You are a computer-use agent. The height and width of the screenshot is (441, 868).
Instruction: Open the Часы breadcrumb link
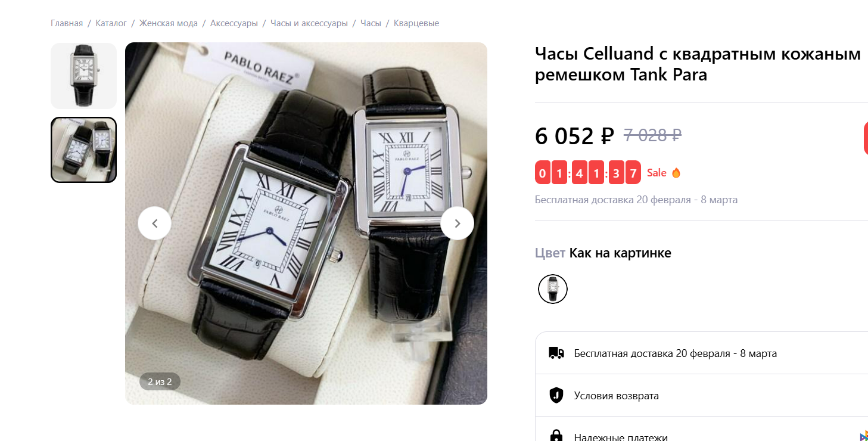coord(371,23)
